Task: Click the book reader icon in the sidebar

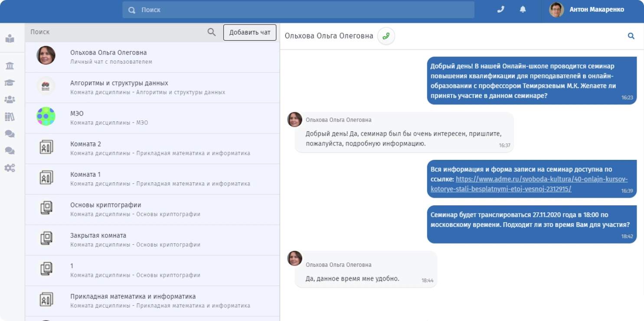Action: tap(10, 39)
